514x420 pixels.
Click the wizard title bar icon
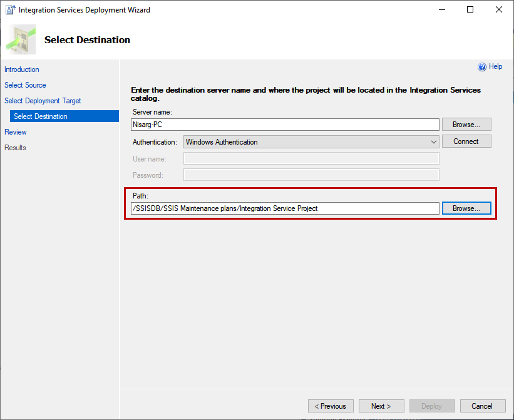pos(9,10)
